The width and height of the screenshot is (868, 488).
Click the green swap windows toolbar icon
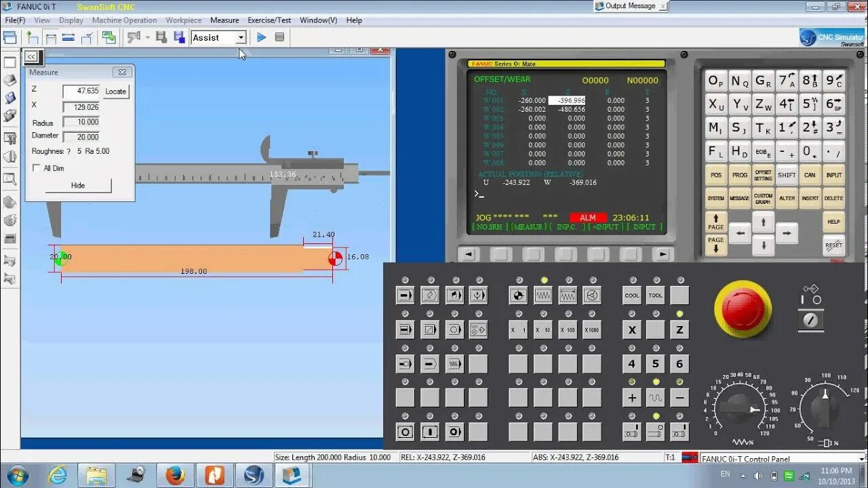tap(108, 37)
